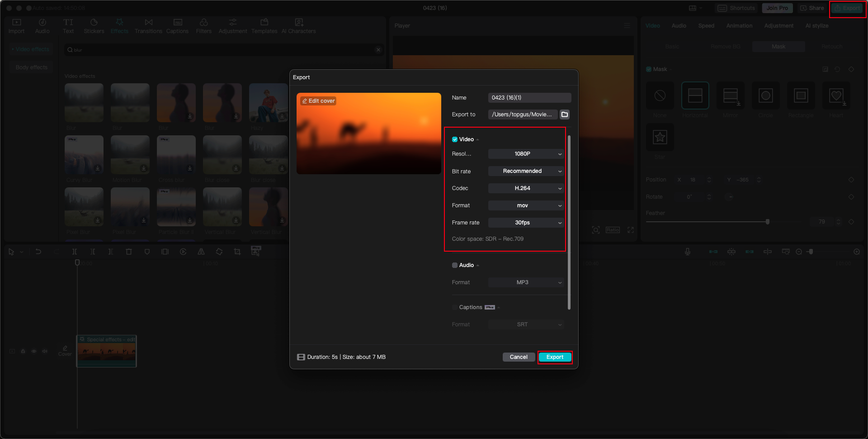Open the Audio media tab

pyautogui.click(x=42, y=26)
